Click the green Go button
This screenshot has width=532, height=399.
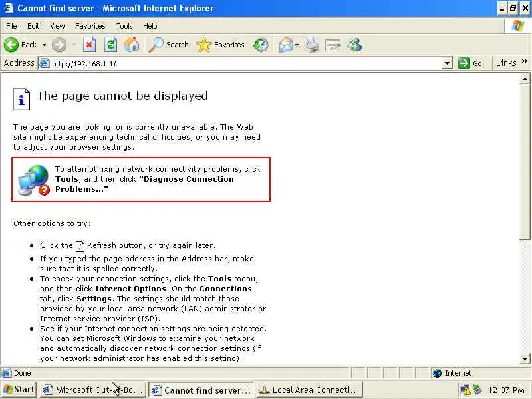click(x=470, y=63)
